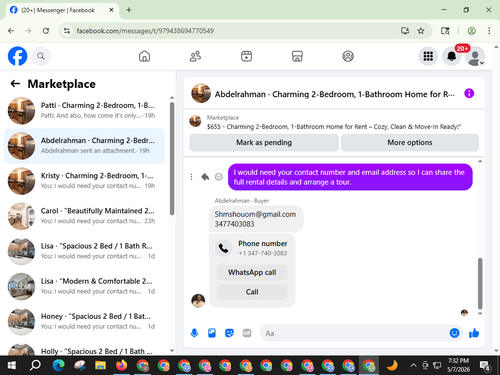Click the chat messages scrollbar thumb
Viewport: 500px width, 375px height.
click(480, 283)
